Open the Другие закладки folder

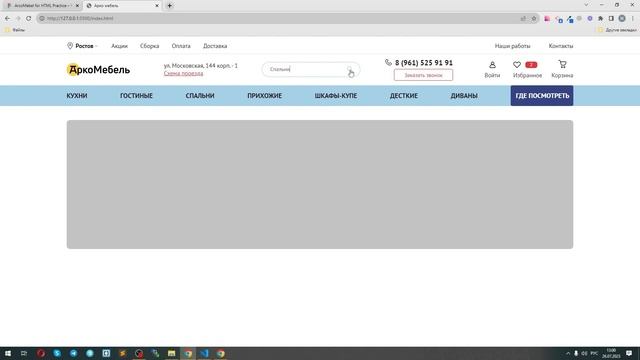pyautogui.click(x=618, y=30)
